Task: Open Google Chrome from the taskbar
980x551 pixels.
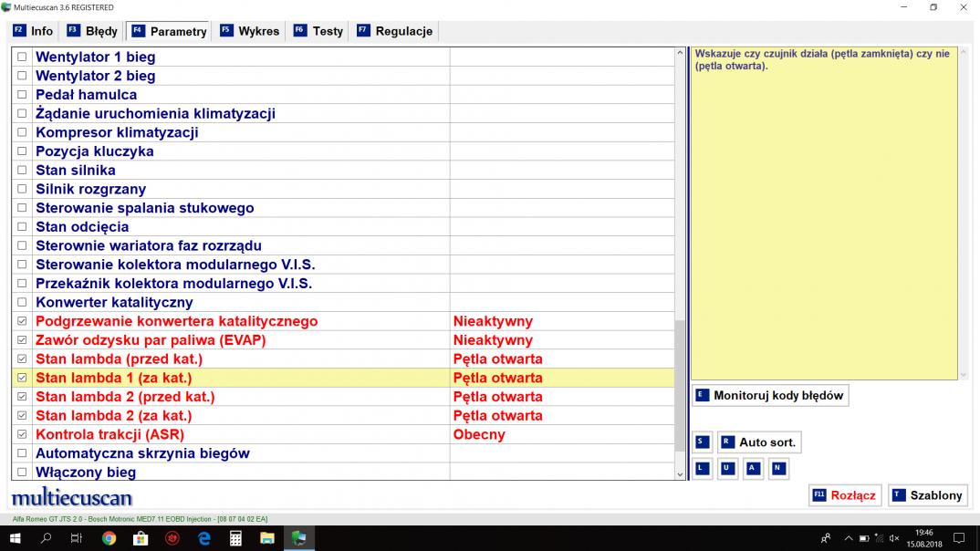Action: (109, 538)
